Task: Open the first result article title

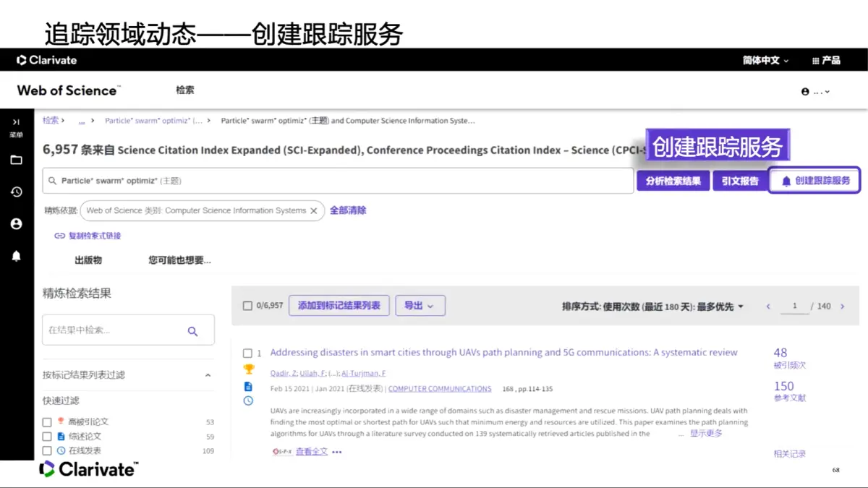Action: tap(503, 353)
